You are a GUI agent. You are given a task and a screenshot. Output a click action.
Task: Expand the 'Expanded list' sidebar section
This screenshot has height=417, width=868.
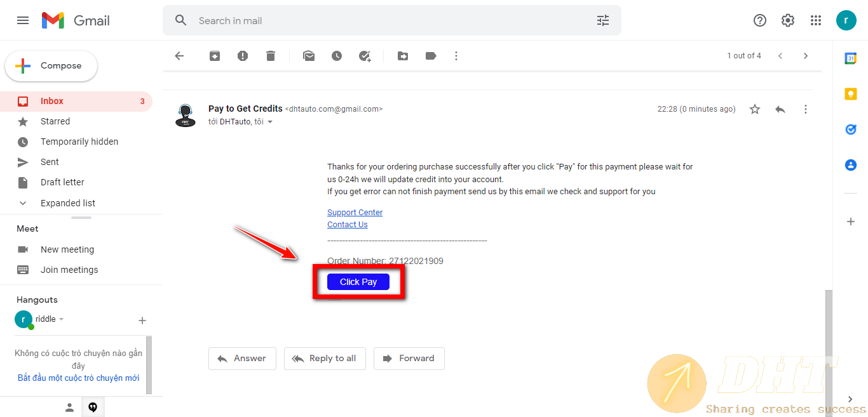pyautogui.click(x=67, y=203)
